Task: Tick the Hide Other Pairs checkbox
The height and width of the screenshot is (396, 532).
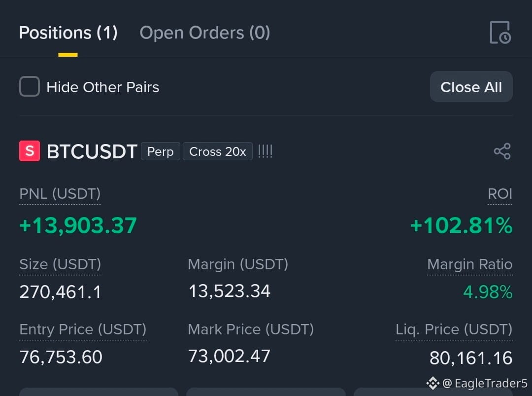Action: coord(30,87)
